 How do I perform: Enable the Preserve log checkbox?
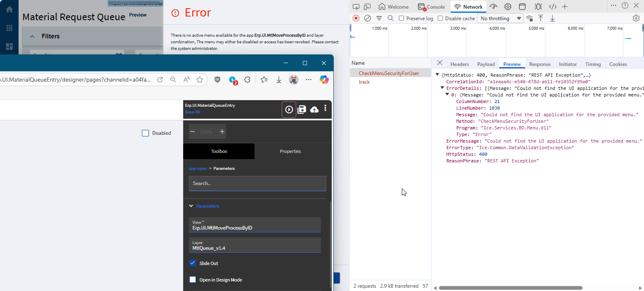pos(401,18)
